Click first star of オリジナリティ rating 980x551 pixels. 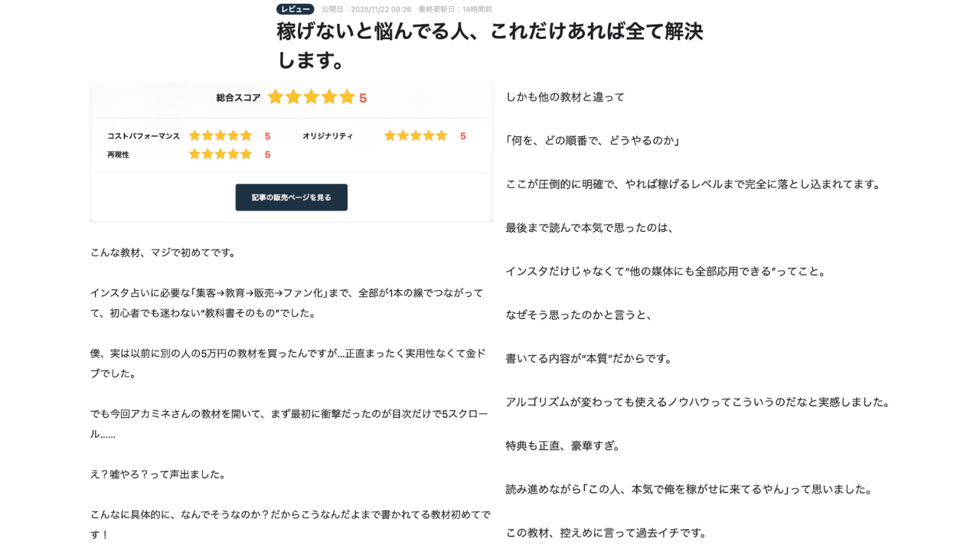[x=390, y=135]
